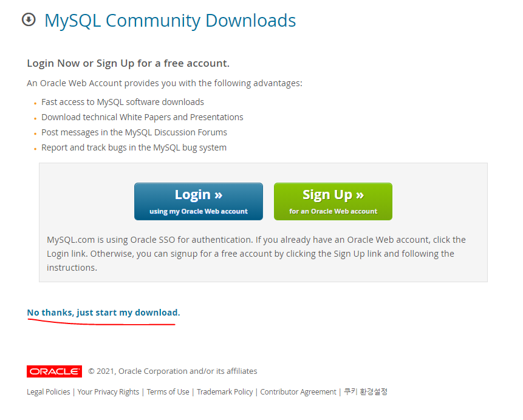Viewport: 523px width, 420px height.
Task: Click the green Sign Up button
Action: pyautogui.click(x=333, y=202)
